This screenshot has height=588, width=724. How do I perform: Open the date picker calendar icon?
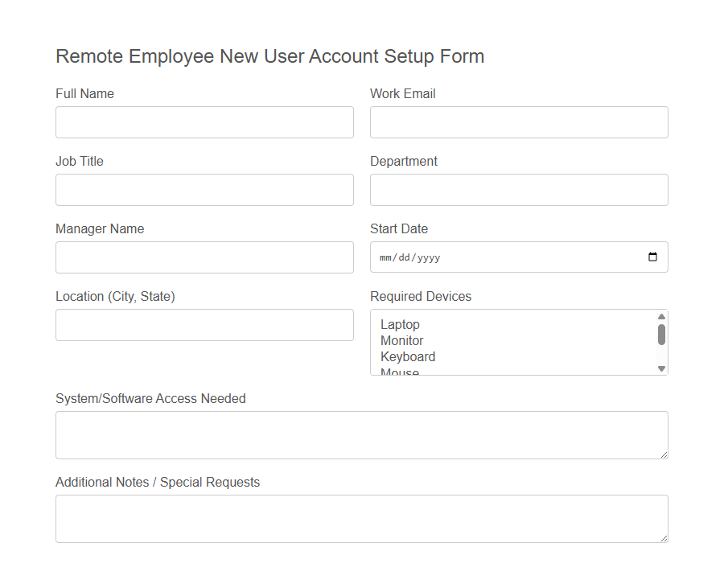pos(654,257)
